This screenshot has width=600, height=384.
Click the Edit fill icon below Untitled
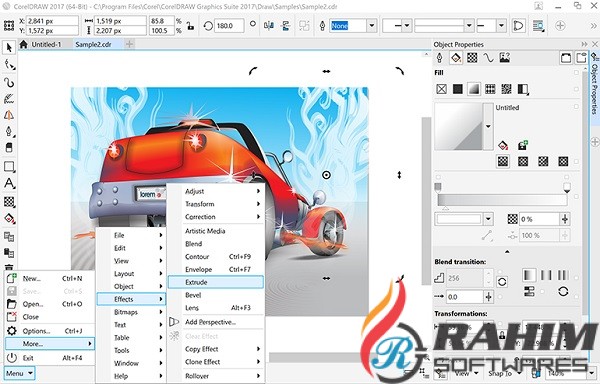pyautogui.click(x=503, y=145)
